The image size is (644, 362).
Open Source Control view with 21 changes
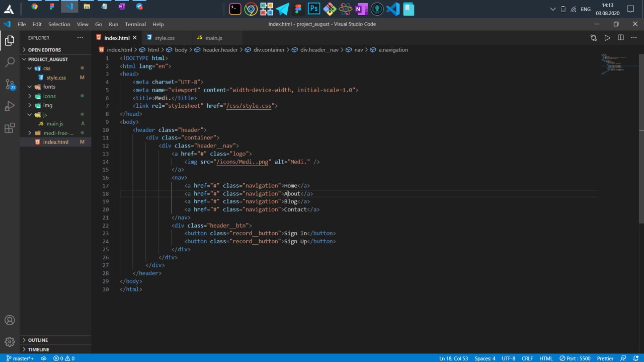pos(10,85)
